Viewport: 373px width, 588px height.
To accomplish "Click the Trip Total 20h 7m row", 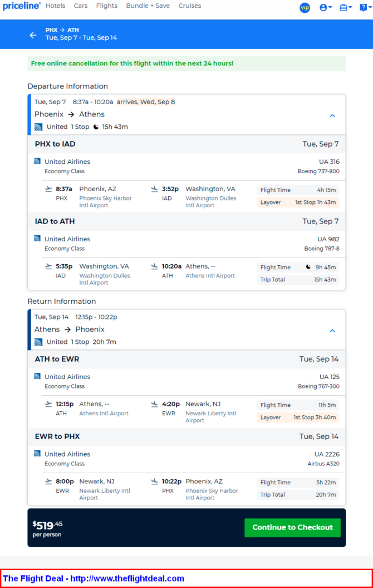I will point(298,494).
